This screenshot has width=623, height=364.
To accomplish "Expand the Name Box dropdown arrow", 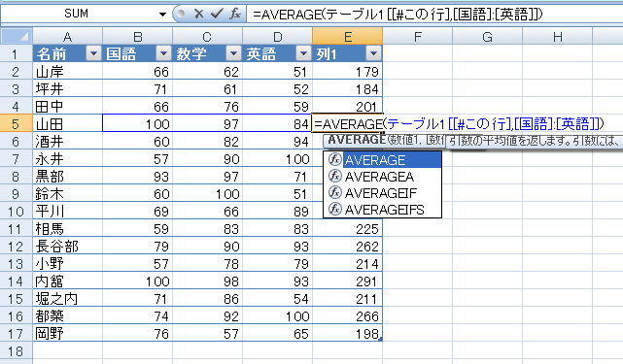I will coord(162,15).
